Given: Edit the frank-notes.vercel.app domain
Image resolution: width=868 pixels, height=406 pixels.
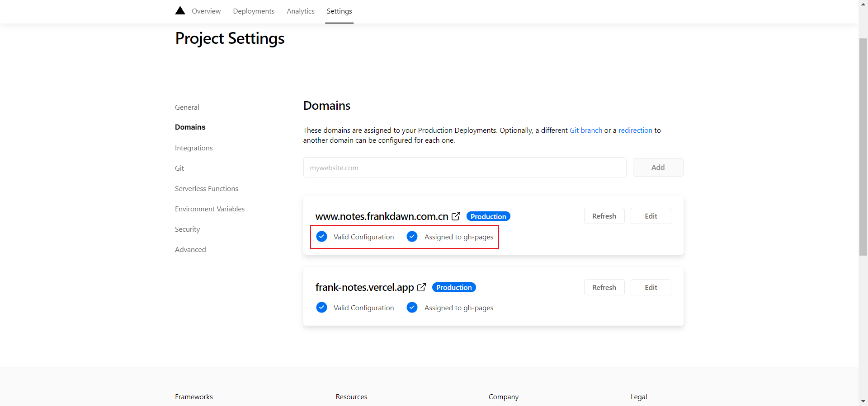Looking at the screenshot, I should pos(651,287).
